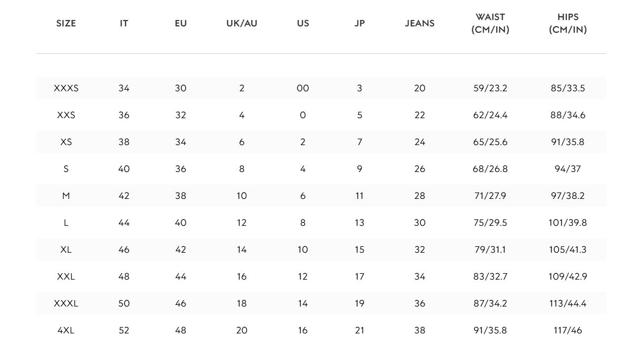Click the JP column header

coord(359,23)
